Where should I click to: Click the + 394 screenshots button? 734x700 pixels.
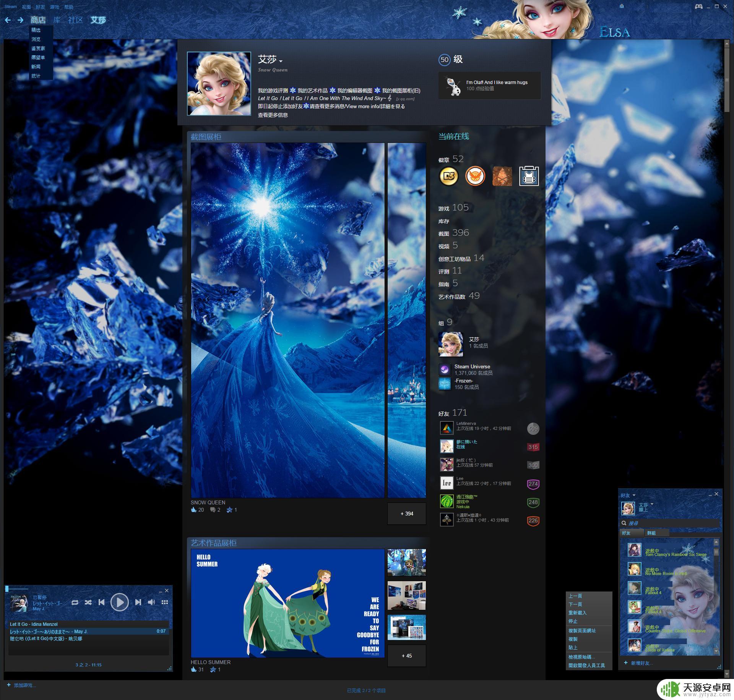pos(407,514)
